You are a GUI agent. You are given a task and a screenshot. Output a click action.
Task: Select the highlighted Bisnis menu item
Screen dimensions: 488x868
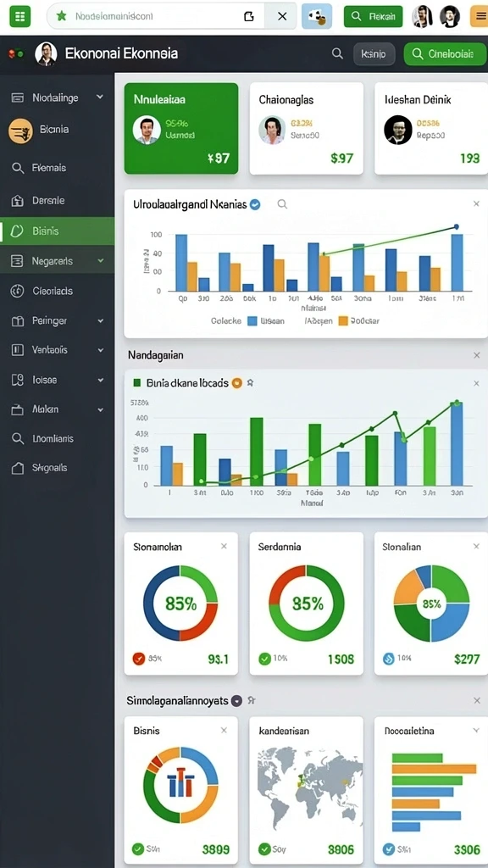[x=57, y=231]
